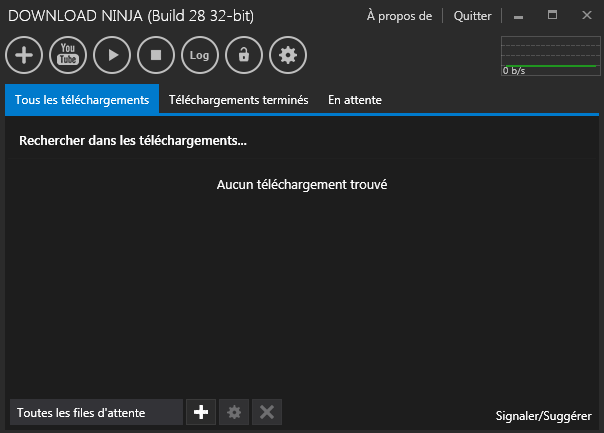Open settings with the round gear icon
The image size is (604, 433).
(288, 55)
